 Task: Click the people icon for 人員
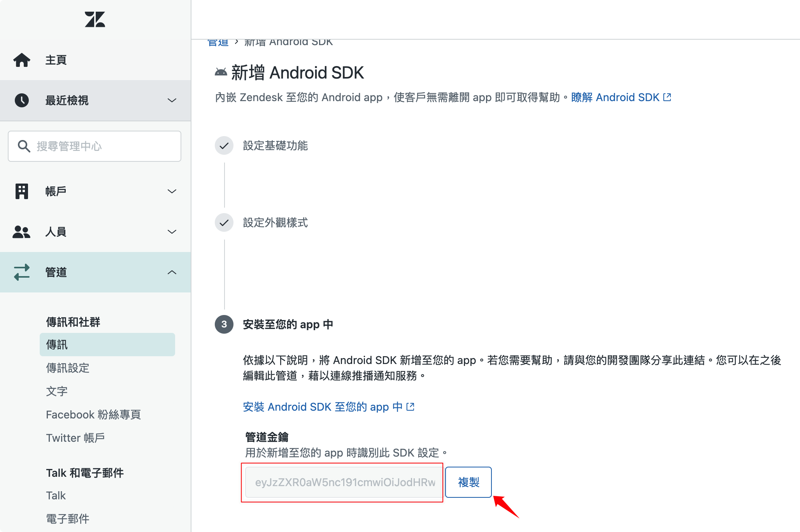click(x=22, y=232)
